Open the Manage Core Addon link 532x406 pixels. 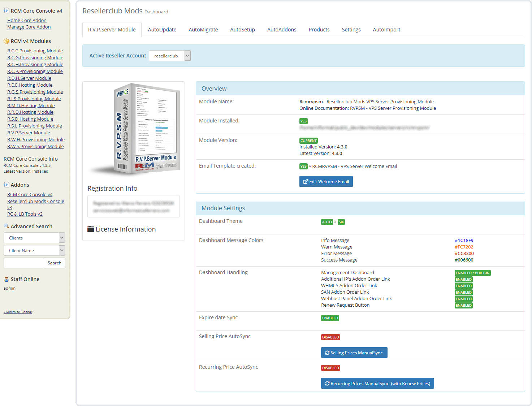pyautogui.click(x=29, y=27)
